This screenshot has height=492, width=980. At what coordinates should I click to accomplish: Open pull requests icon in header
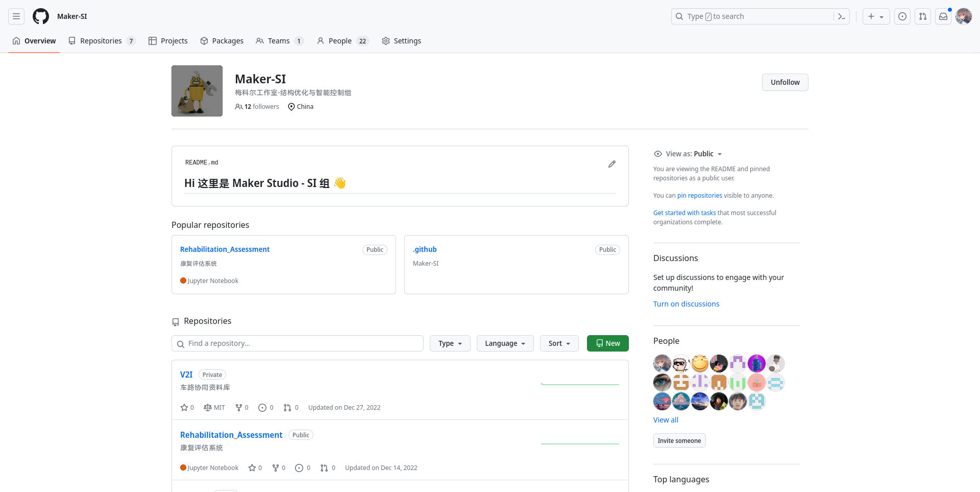click(923, 16)
